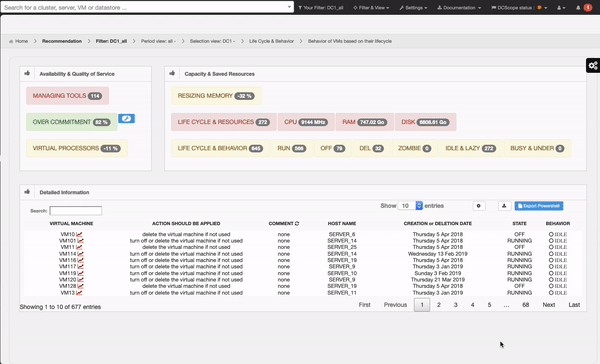This screenshot has width=600, height=364.
Task: Open Selection view DC1 breadcrumb dropdown
Action: [212, 41]
